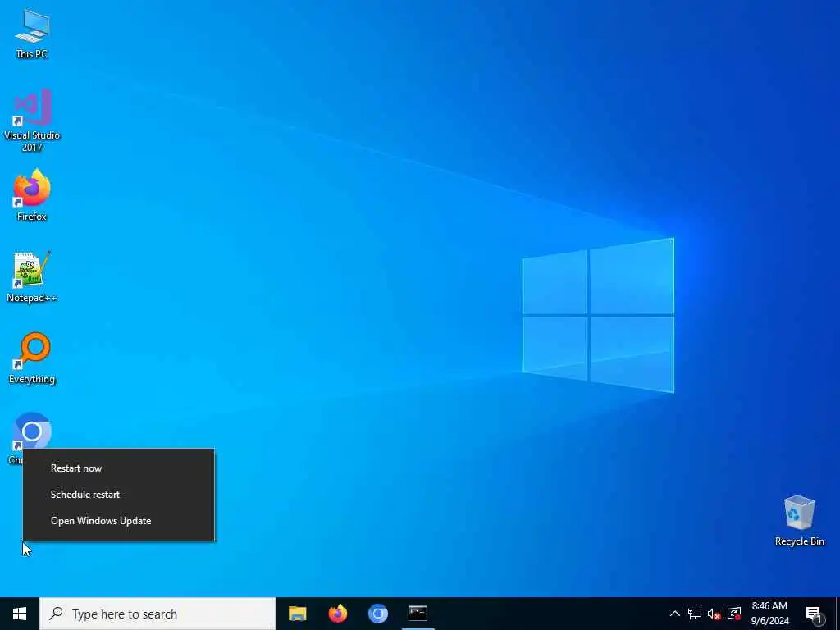Choose Restart now from the context menu
Image resolution: width=840 pixels, height=630 pixels.
[x=118, y=468]
